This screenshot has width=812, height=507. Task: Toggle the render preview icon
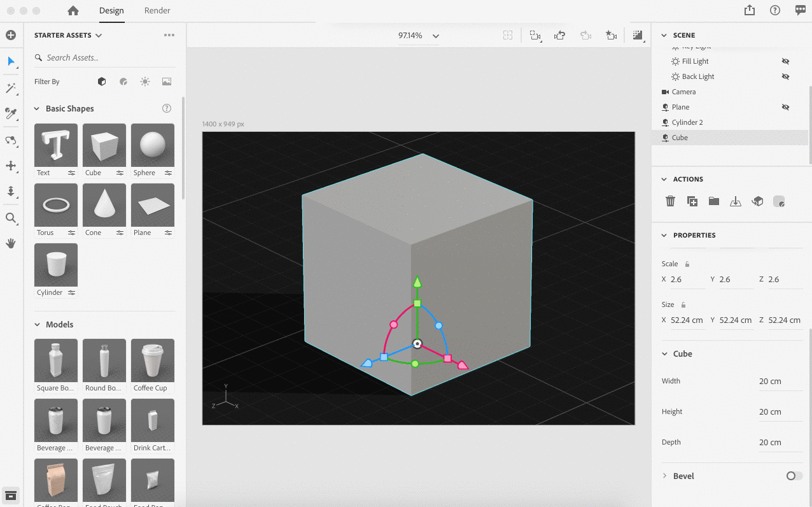637,36
